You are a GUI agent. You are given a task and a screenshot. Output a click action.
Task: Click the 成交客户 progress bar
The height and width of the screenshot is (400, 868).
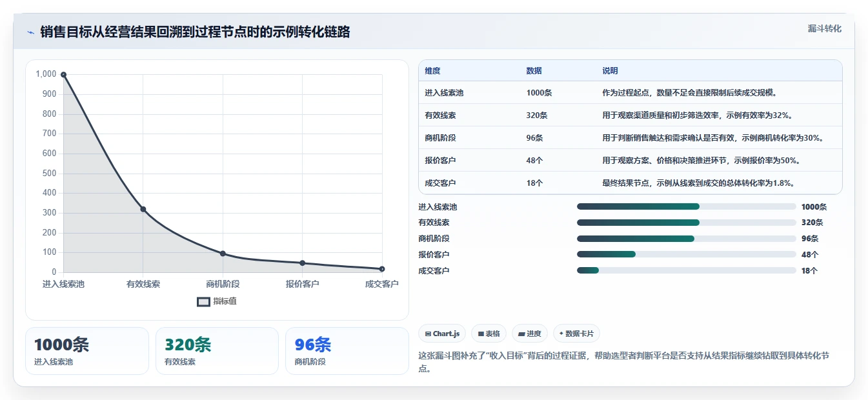(x=687, y=270)
